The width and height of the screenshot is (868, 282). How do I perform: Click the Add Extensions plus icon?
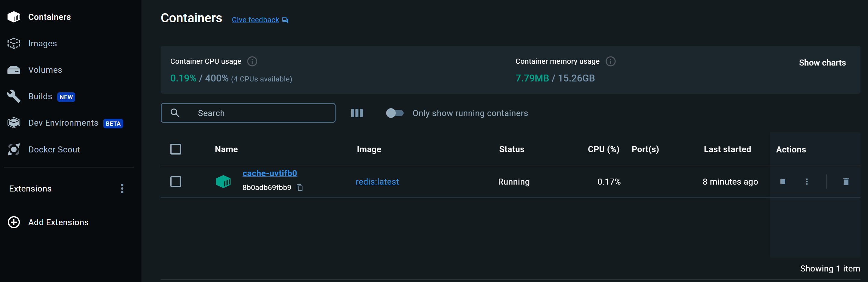coord(14,222)
